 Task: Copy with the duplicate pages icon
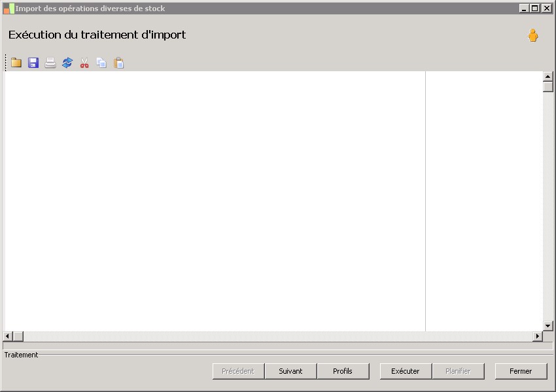(101, 63)
